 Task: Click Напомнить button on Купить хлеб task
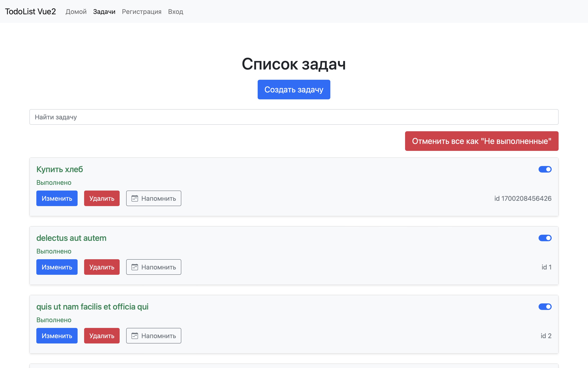pos(154,198)
